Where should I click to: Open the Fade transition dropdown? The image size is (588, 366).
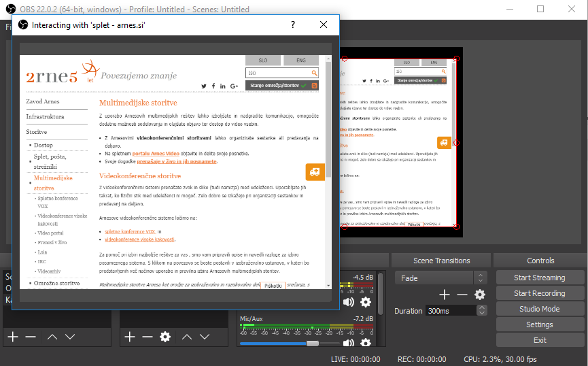pos(441,278)
